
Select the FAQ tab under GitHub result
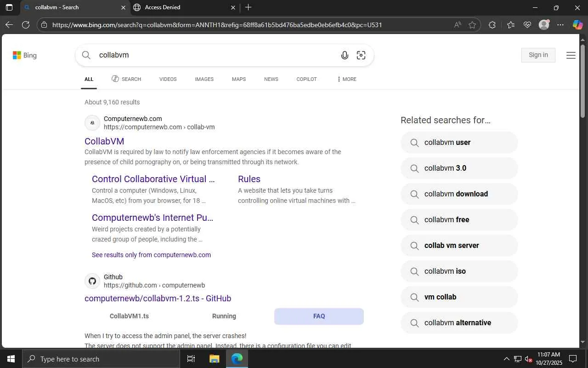319,316
